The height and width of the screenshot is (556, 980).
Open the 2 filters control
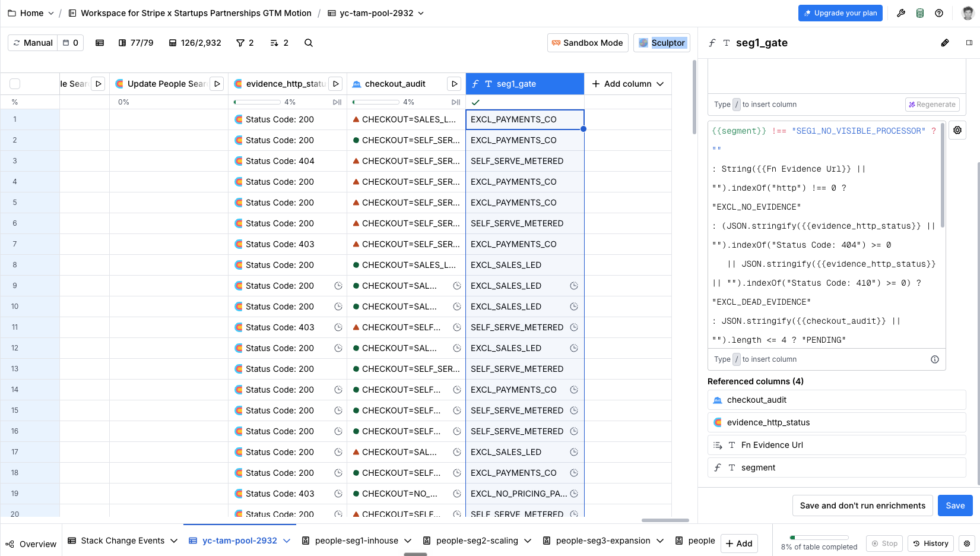(x=245, y=43)
